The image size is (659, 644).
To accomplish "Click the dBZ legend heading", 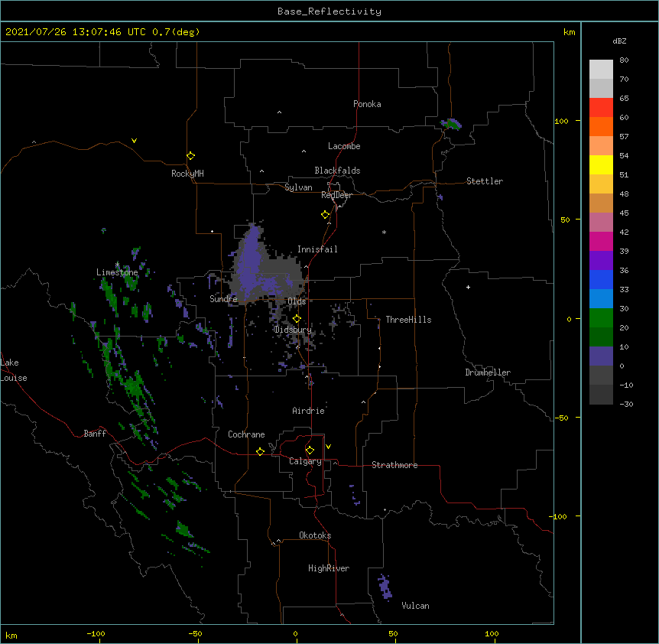I will [619, 41].
